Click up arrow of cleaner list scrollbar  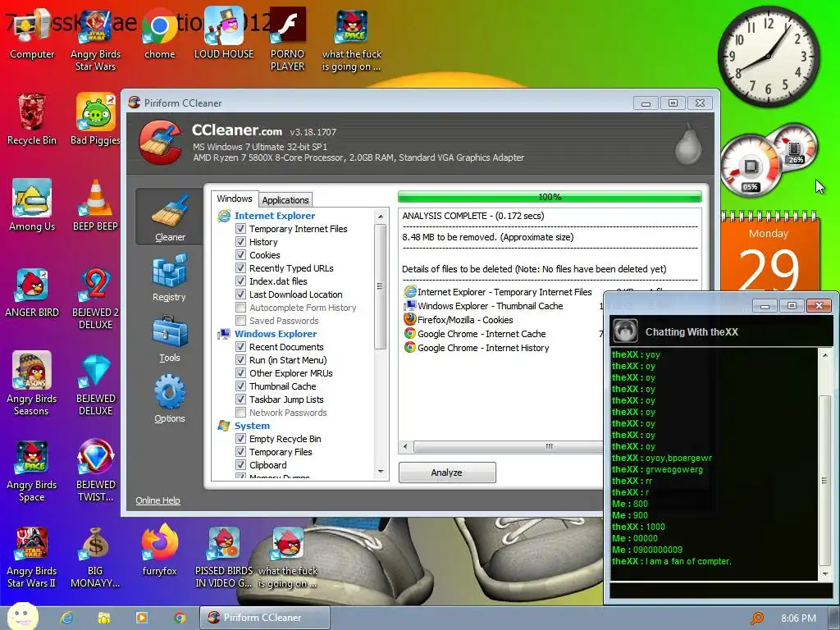[x=381, y=217]
